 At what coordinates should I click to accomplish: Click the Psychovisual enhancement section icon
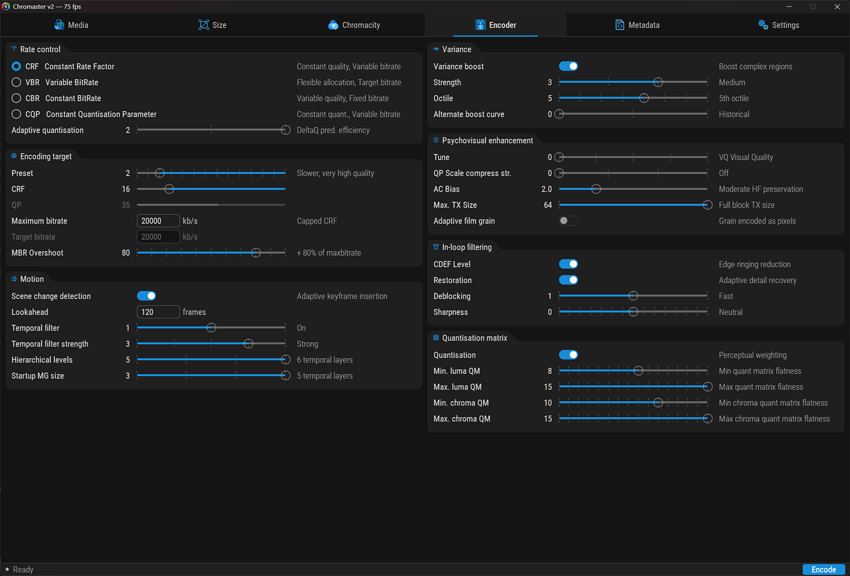click(x=436, y=140)
